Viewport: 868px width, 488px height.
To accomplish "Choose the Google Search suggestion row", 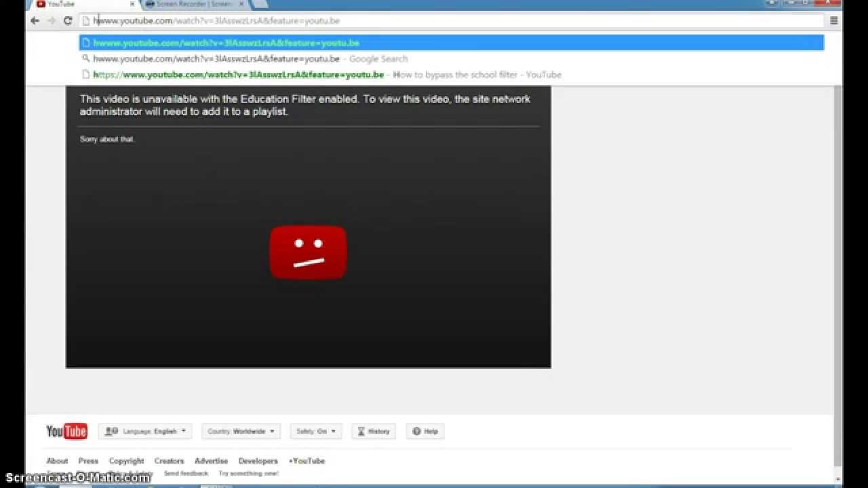I will tap(452, 59).
